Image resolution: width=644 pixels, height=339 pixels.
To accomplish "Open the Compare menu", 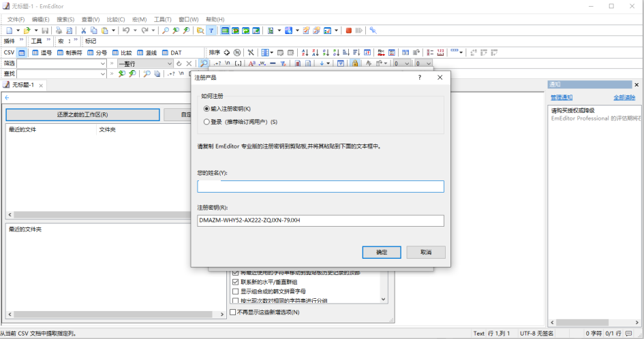I will pos(116,19).
